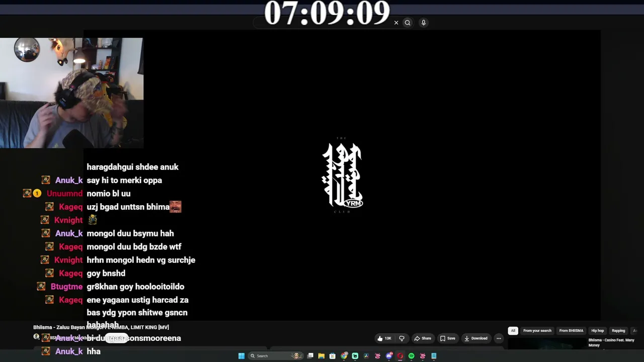644x362 pixels.
Task: Select the All filter chip
Action: point(513,331)
